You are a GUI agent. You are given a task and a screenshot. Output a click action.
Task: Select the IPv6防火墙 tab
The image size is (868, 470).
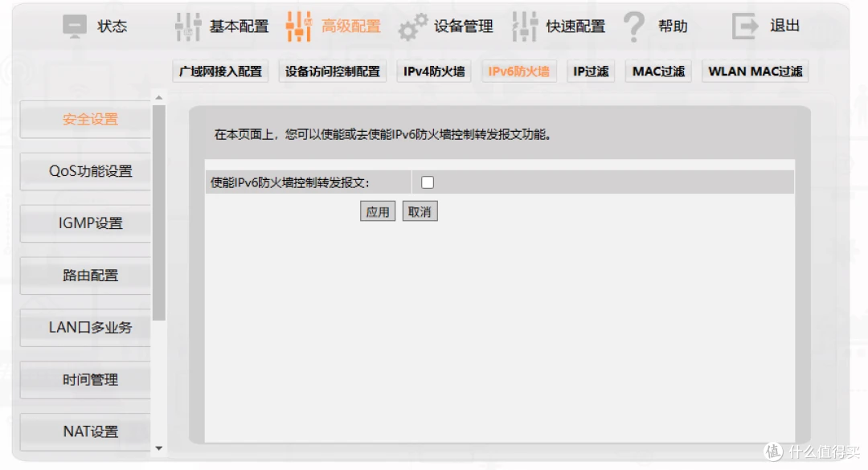click(519, 72)
